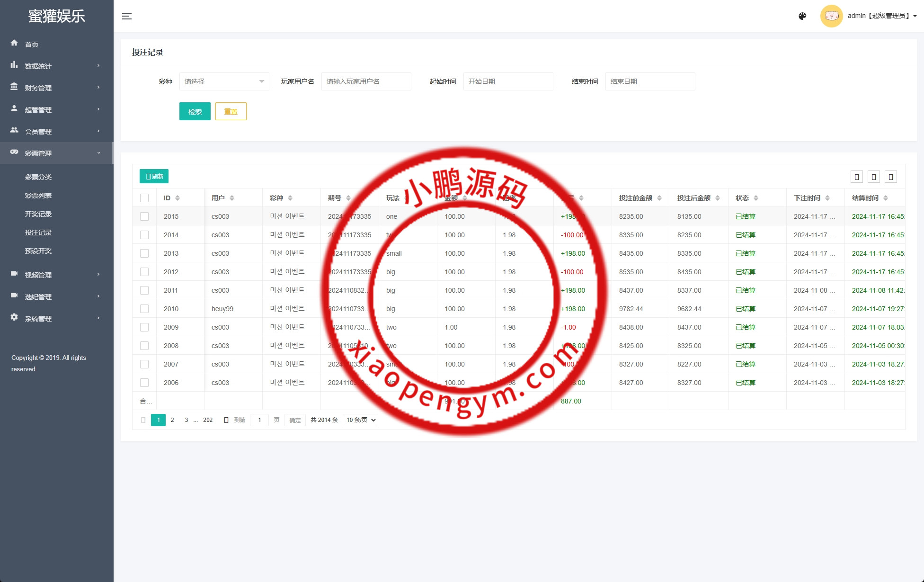Click the gear icon for 系统管理
924x582 pixels.
(x=14, y=317)
